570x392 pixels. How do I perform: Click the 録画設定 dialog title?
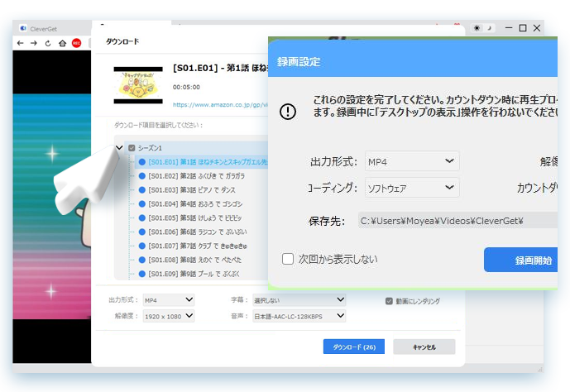pos(299,62)
